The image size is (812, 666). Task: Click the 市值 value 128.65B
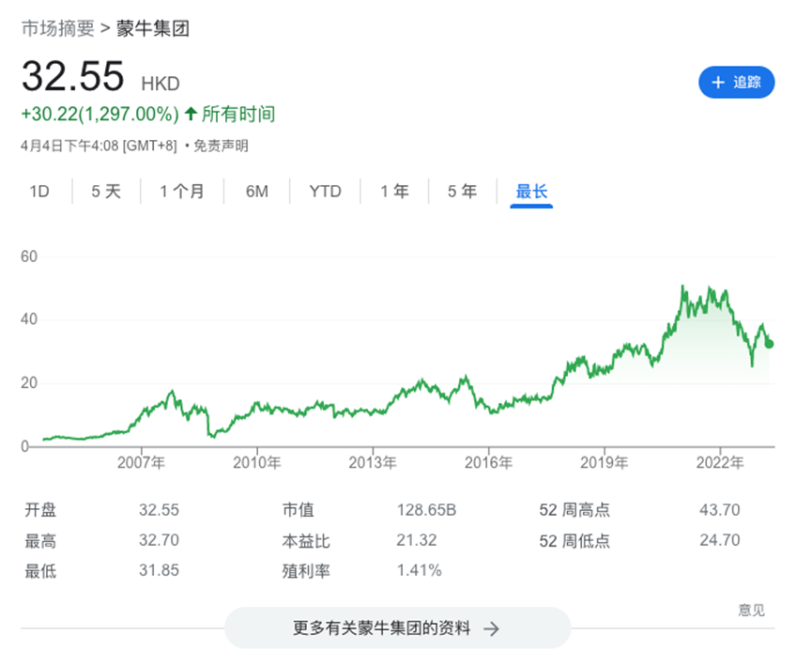[426, 510]
